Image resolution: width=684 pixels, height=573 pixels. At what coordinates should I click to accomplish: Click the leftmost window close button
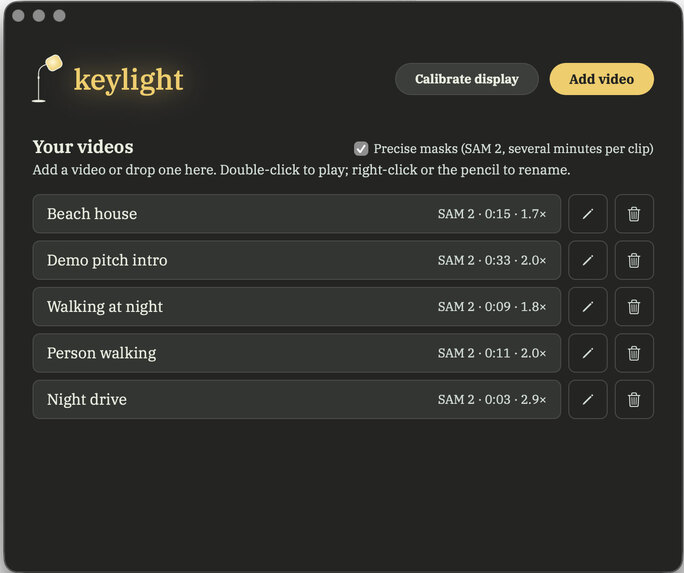click(18, 16)
